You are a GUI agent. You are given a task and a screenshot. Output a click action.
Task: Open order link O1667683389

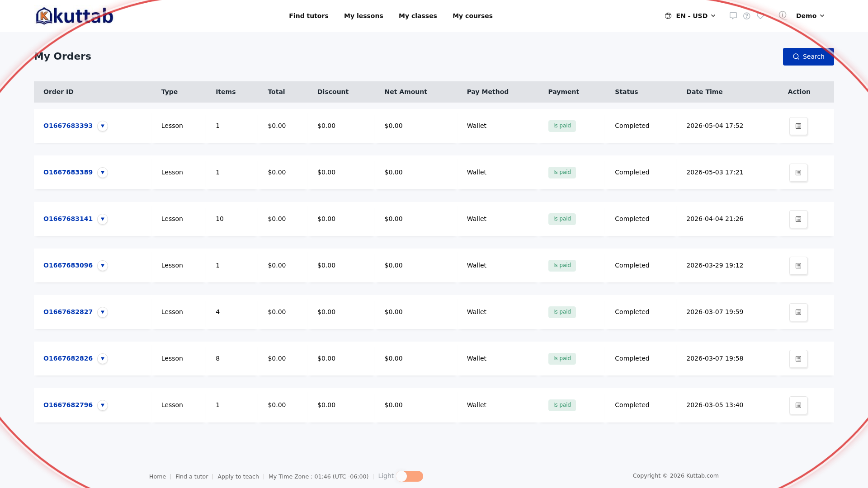68,172
